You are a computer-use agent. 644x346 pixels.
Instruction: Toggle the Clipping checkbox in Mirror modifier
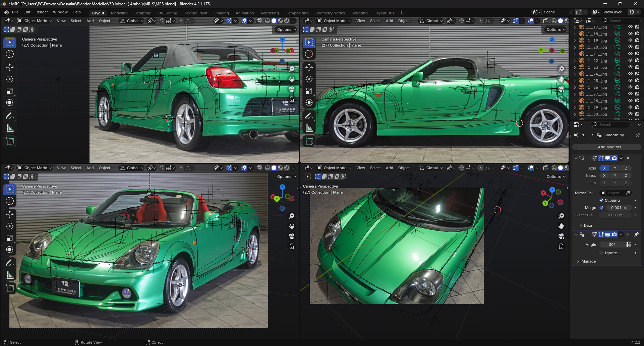tap(601, 200)
